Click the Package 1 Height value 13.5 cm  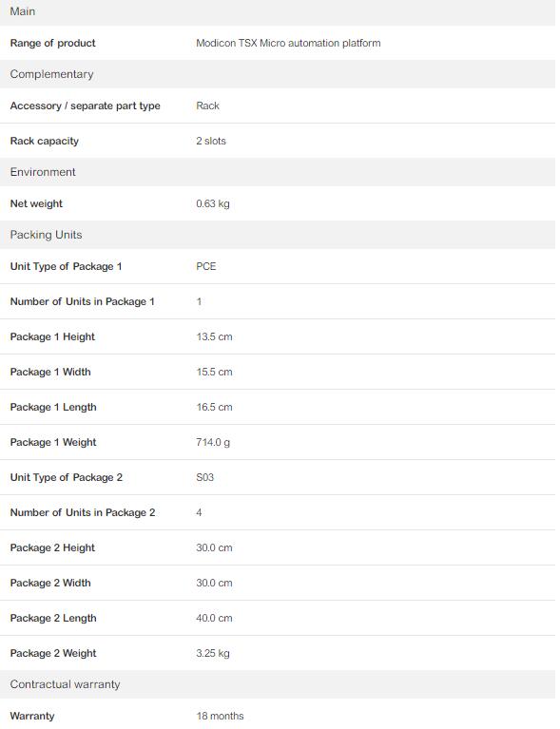click(x=214, y=336)
